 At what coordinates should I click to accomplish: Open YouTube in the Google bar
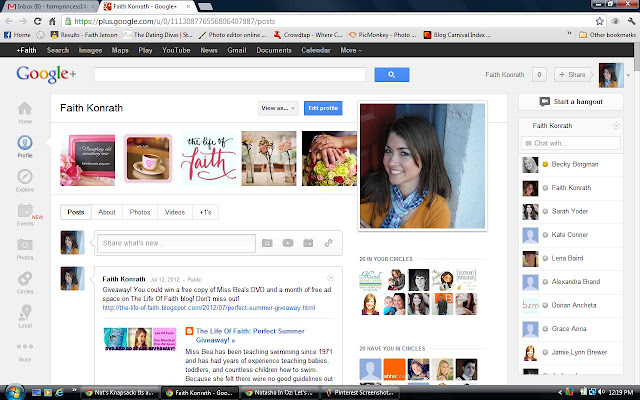tap(176, 50)
